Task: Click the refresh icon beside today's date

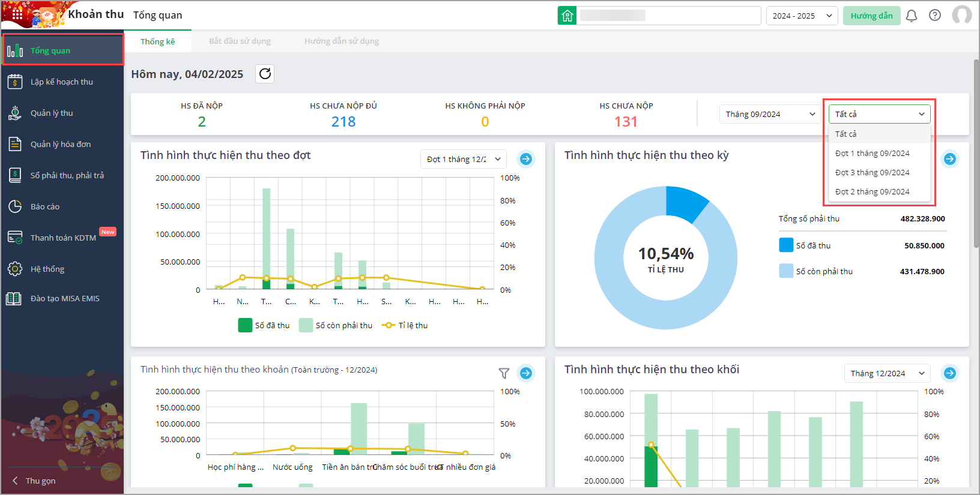Action: (x=265, y=74)
